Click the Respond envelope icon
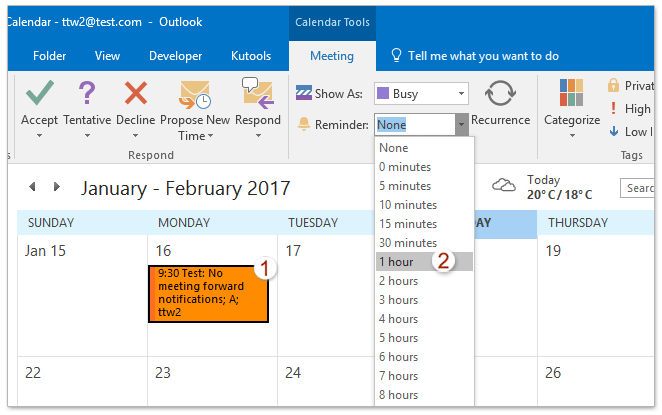The image size is (662, 415). 258,92
